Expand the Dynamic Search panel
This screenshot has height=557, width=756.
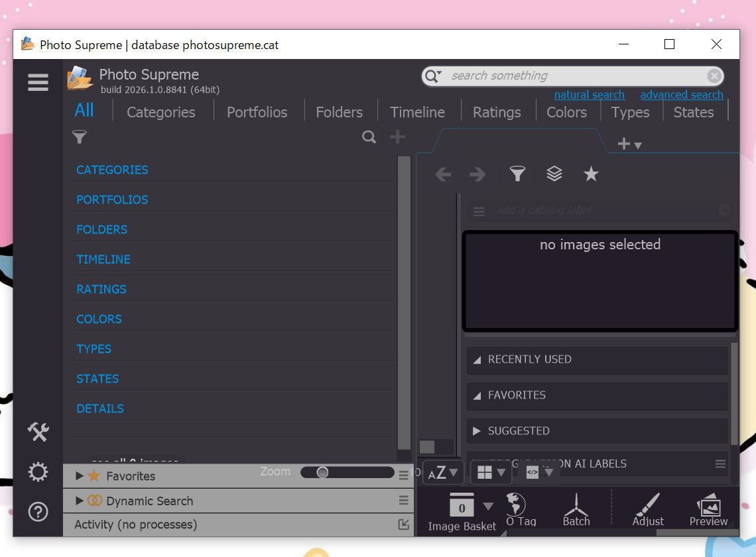tap(79, 501)
